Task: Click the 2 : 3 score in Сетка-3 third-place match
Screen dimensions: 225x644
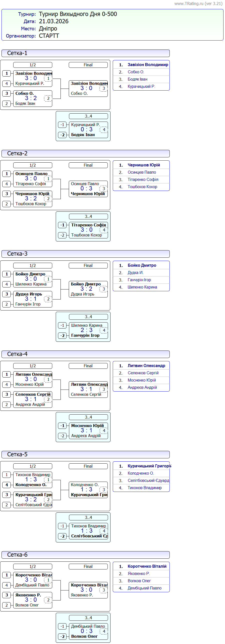Action: click(86, 330)
